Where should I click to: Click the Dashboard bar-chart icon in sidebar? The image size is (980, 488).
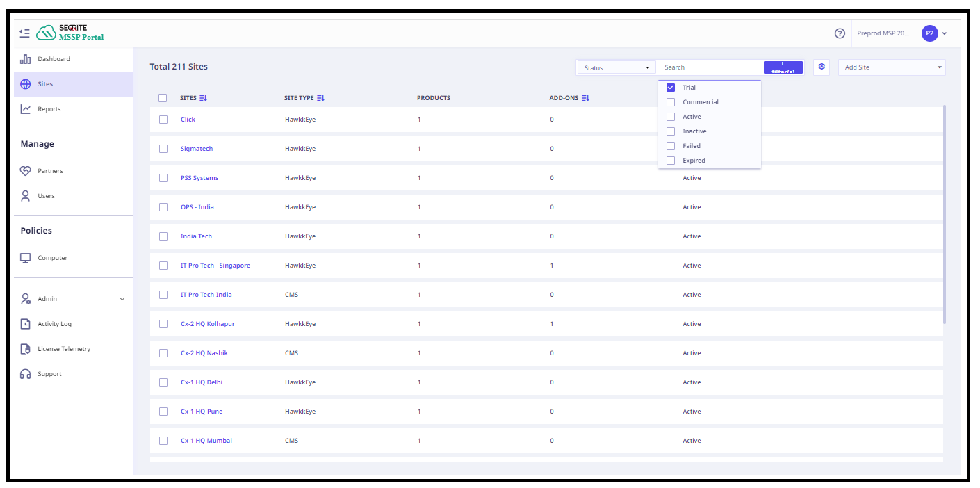pos(25,59)
